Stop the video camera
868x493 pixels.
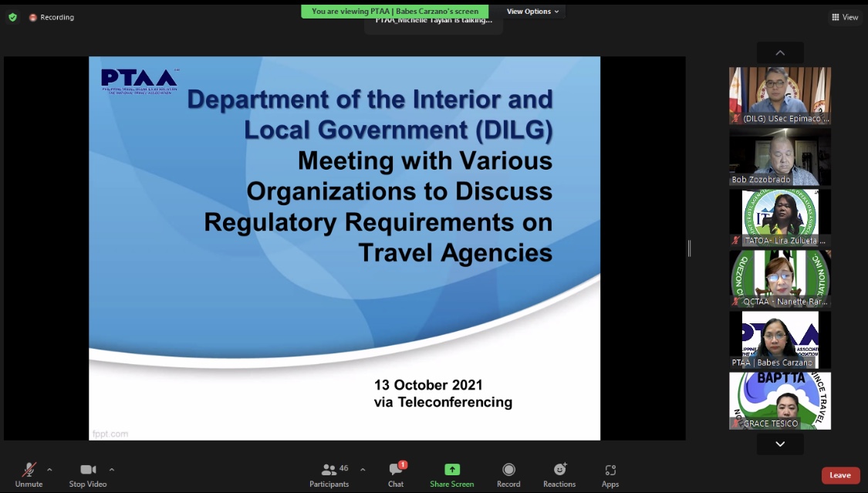click(87, 474)
